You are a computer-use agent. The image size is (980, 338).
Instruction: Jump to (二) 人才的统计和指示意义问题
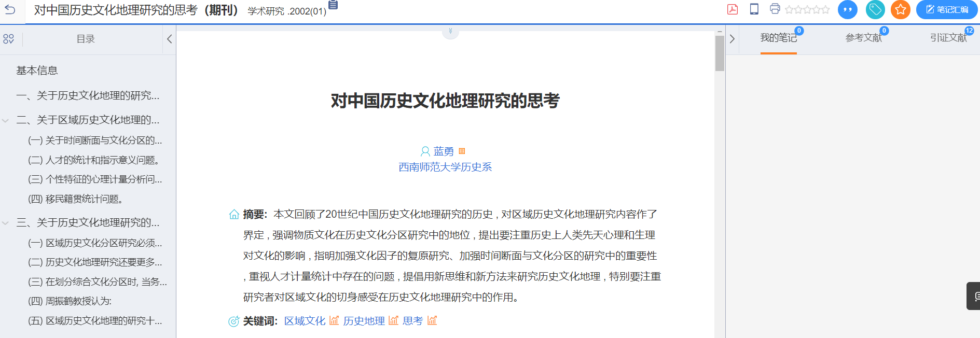click(x=94, y=160)
